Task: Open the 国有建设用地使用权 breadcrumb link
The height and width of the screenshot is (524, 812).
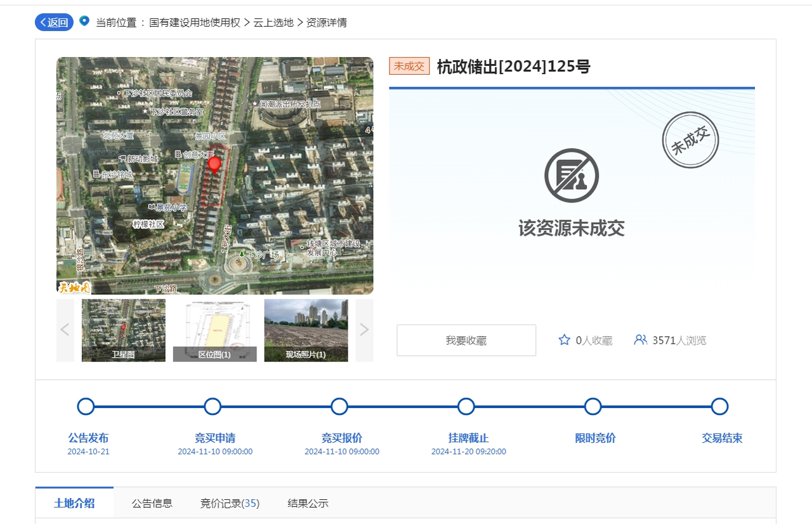Action: (195, 22)
